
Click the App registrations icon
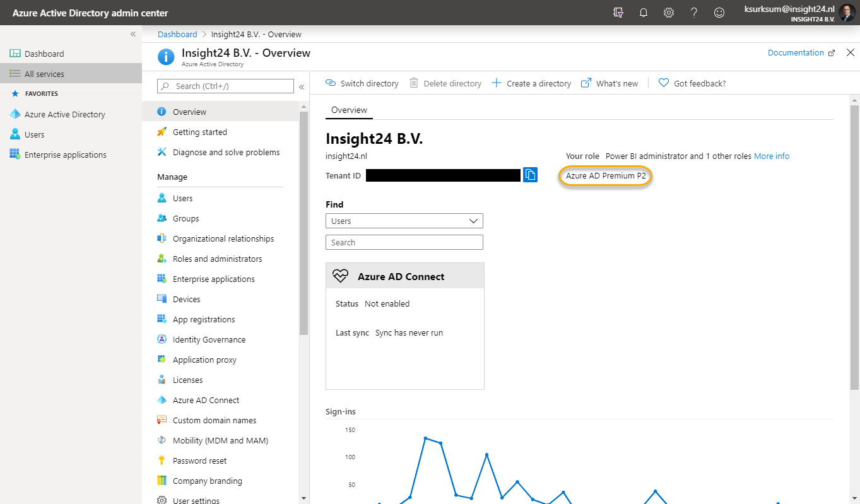click(x=162, y=319)
